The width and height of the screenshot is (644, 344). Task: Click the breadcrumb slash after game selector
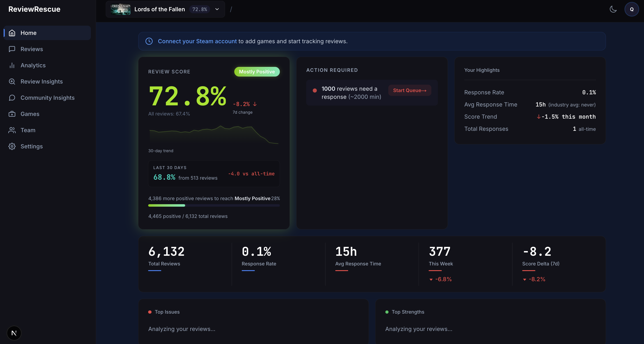point(231,9)
